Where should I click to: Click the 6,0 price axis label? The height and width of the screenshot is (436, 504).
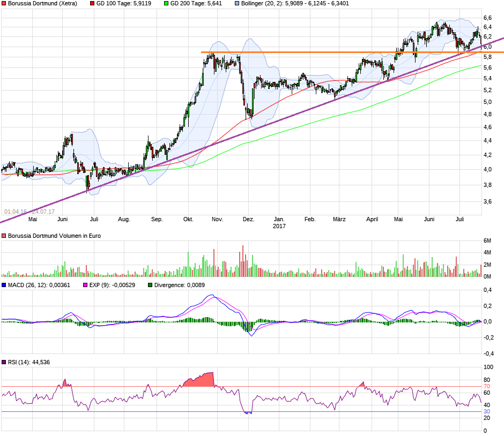487,47
